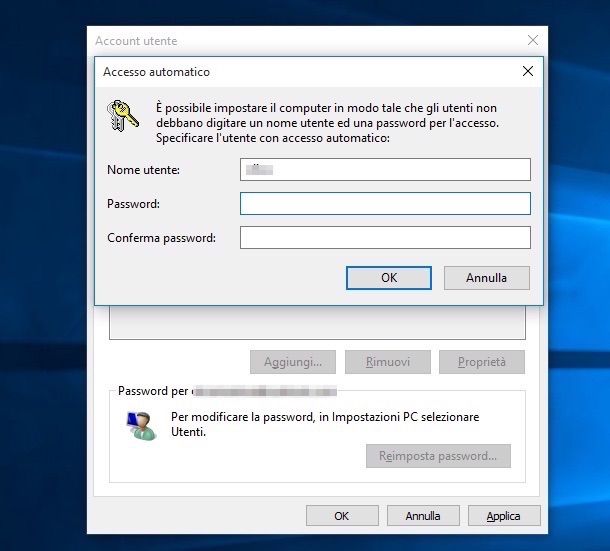610x551 pixels.
Task: Click the user icon beside password instructions
Action: click(142, 426)
